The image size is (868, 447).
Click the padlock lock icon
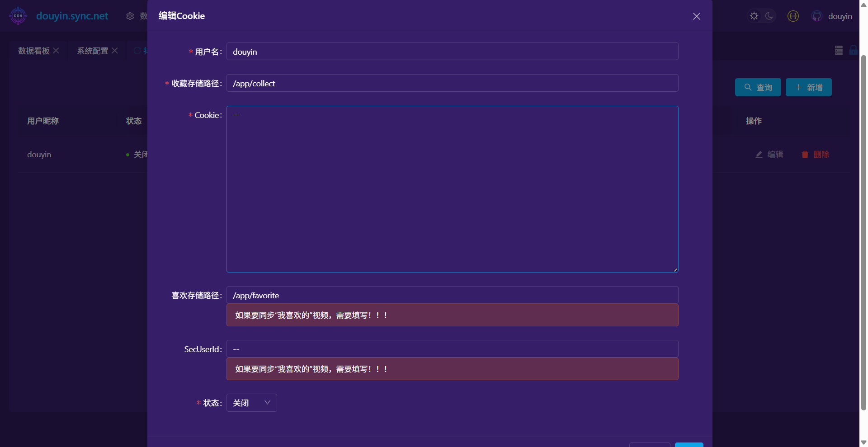(853, 51)
